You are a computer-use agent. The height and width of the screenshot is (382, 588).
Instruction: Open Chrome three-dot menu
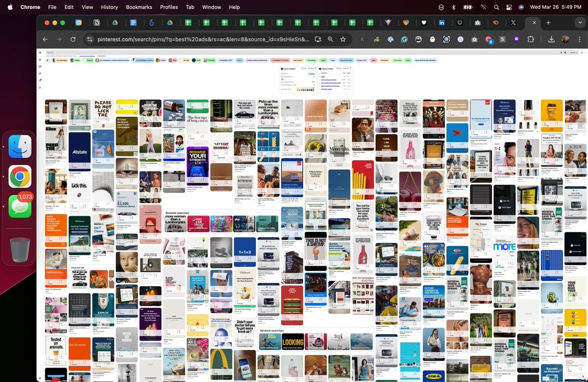[579, 39]
